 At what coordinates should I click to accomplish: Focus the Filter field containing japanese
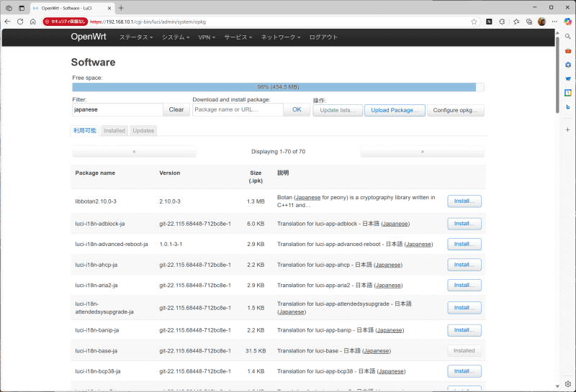coord(117,109)
